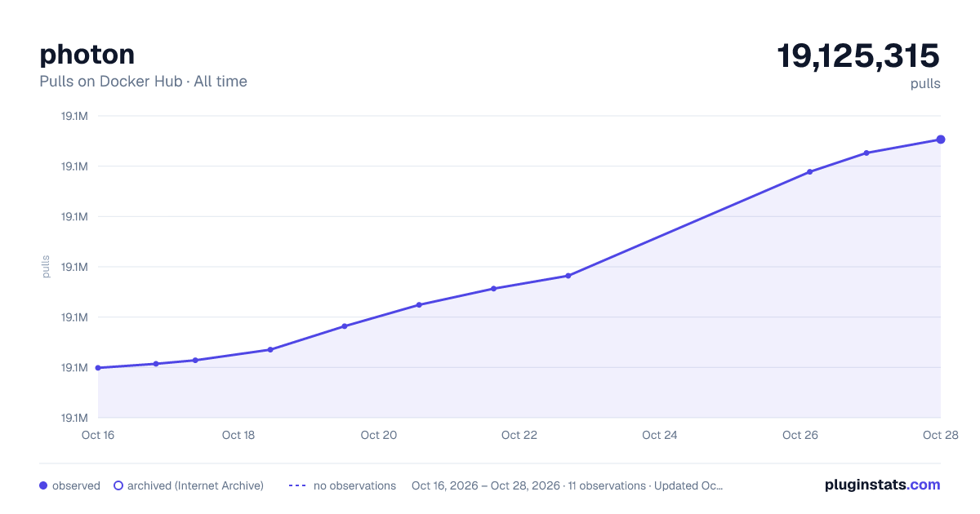This screenshot has width=980, height=514.
Task: Click the 'Oct 16' x-axis label
Action: pyautogui.click(x=98, y=435)
